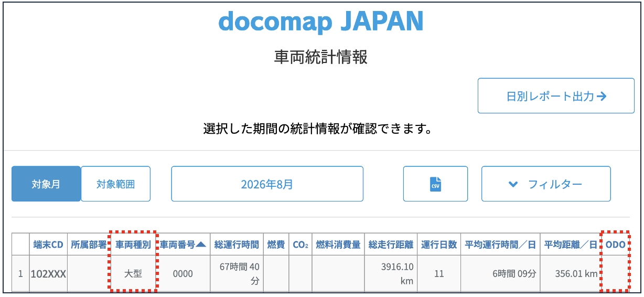Image resolution: width=644 pixels, height=297 pixels.
Task: Open the フィルター dropdown
Action: [x=546, y=184]
